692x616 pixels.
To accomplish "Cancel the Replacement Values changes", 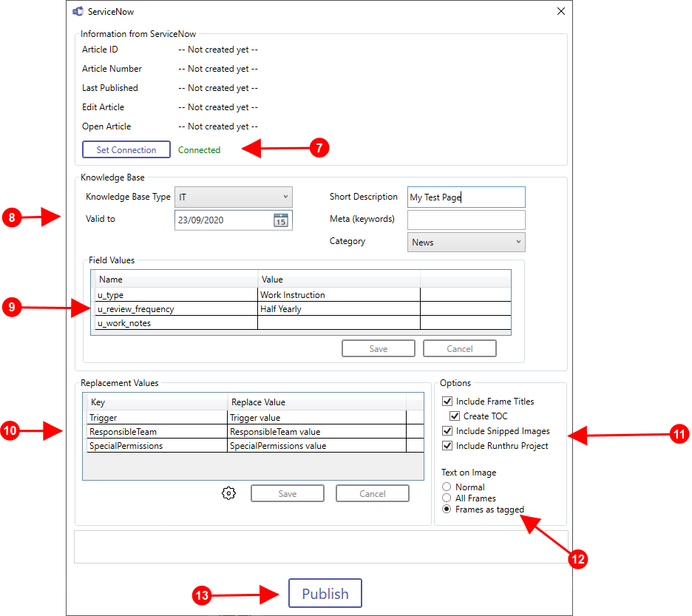I will [373, 493].
